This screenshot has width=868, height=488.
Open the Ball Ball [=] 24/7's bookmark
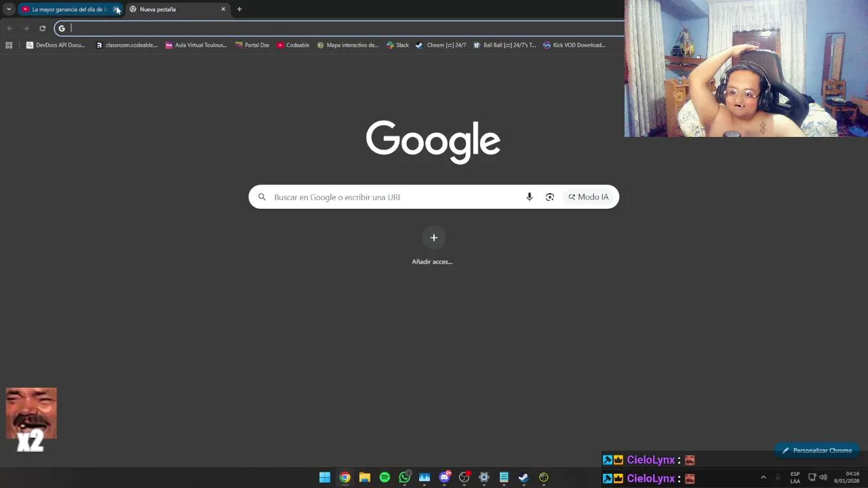coord(505,45)
